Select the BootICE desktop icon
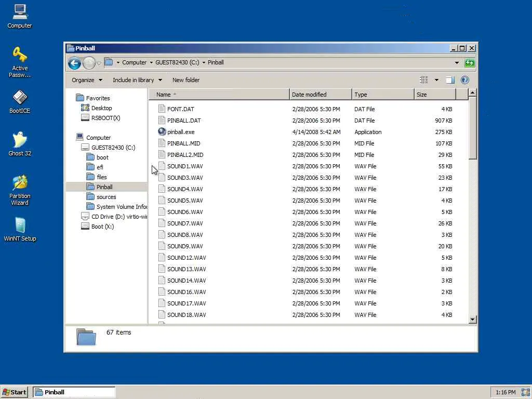Screen dimensions: 532x399 (20, 101)
